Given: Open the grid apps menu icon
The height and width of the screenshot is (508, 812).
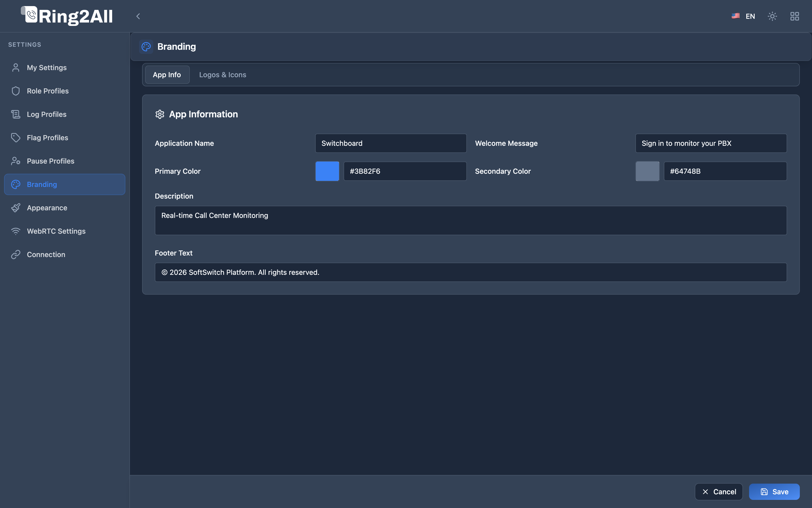Looking at the screenshot, I should tap(794, 16).
